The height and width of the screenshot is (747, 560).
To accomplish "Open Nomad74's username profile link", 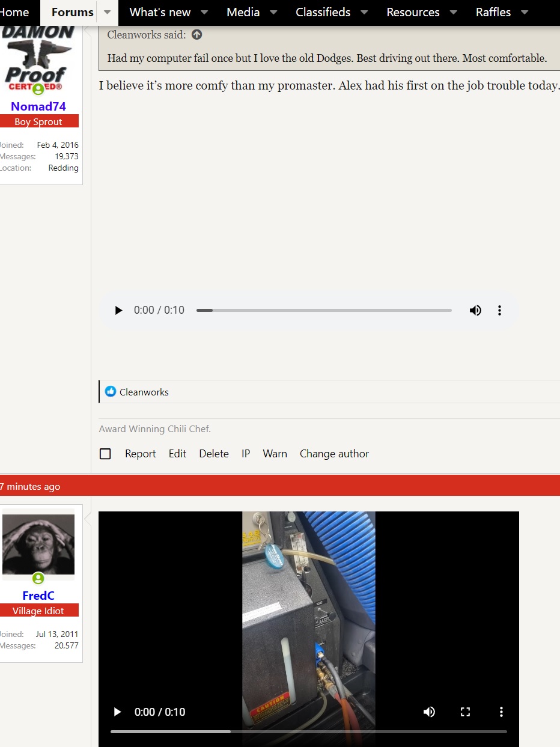I will pyautogui.click(x=38, y=106).
